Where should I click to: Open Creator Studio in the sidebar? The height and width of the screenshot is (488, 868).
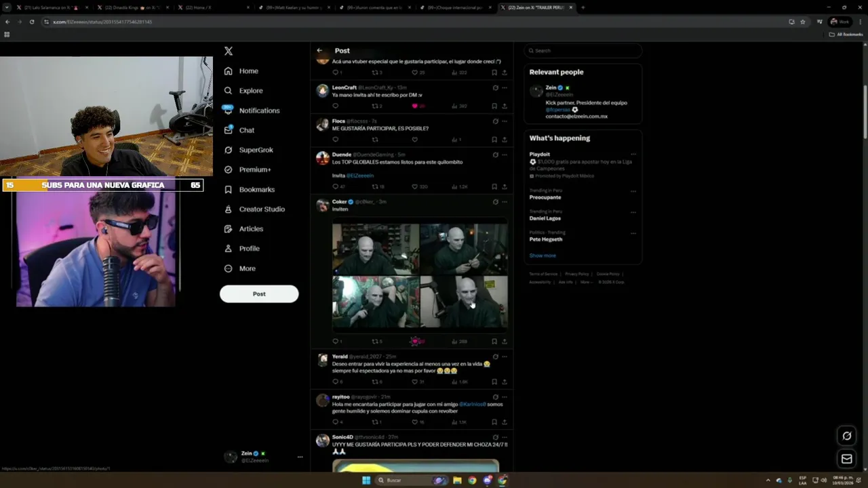(254, 209)
